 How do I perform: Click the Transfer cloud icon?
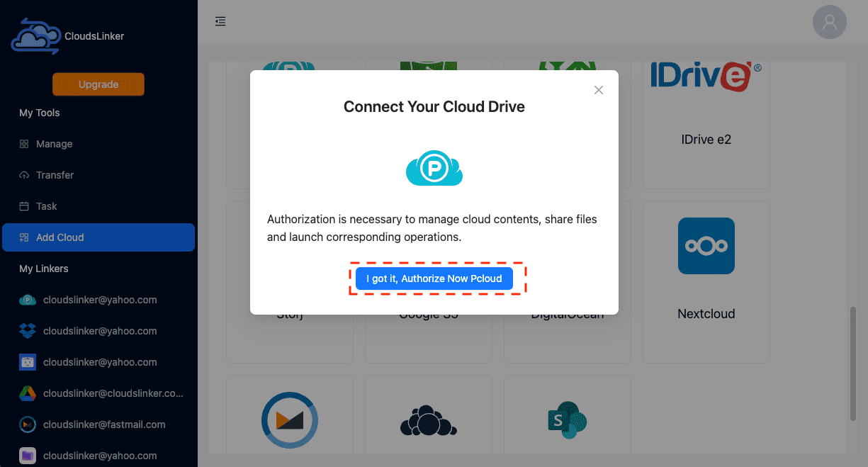click(24, 175)
